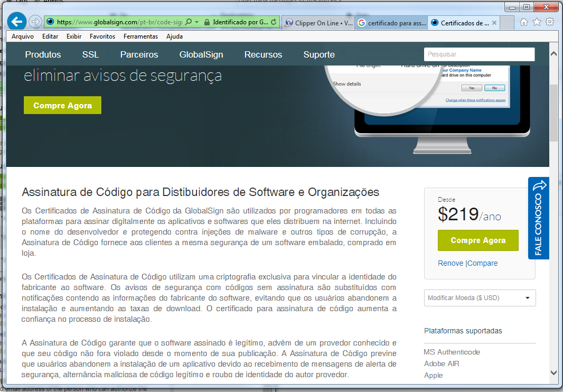
Task: Open the Produtos navigation item
Action: pos(43,54)
